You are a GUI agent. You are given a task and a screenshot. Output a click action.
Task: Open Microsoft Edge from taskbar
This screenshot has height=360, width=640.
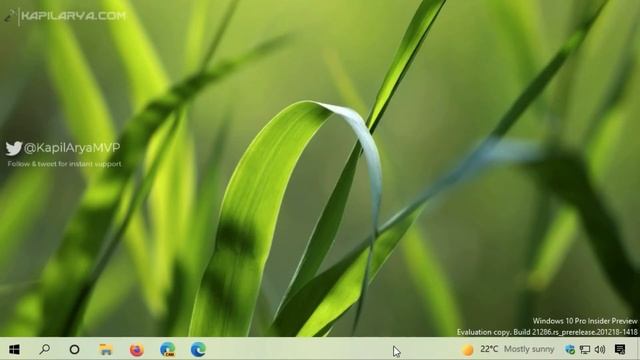[x=198, y=350]
